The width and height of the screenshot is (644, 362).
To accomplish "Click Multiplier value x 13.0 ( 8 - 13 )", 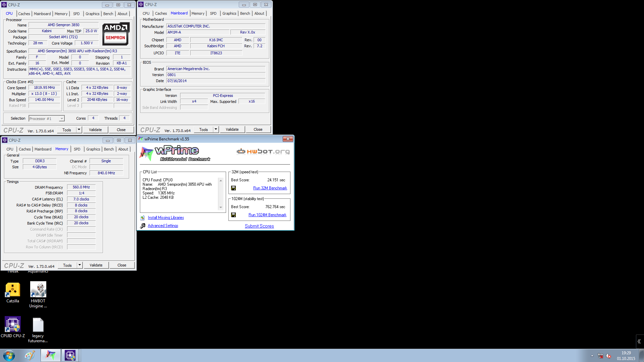I will (x=44, y=94).
